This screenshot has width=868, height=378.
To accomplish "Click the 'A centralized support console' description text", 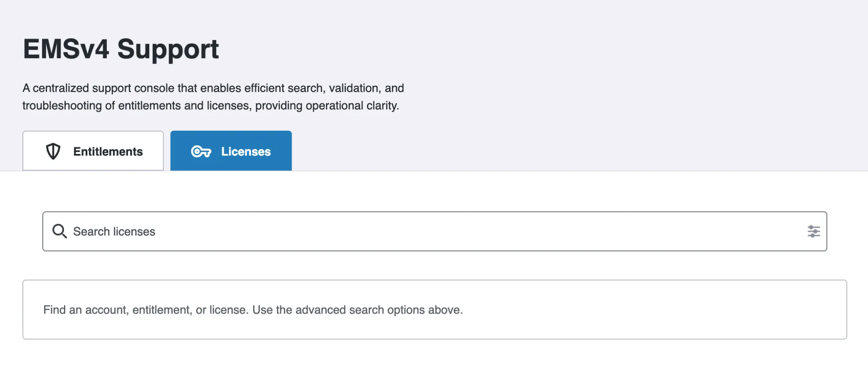I will click(x=213, y=97).
